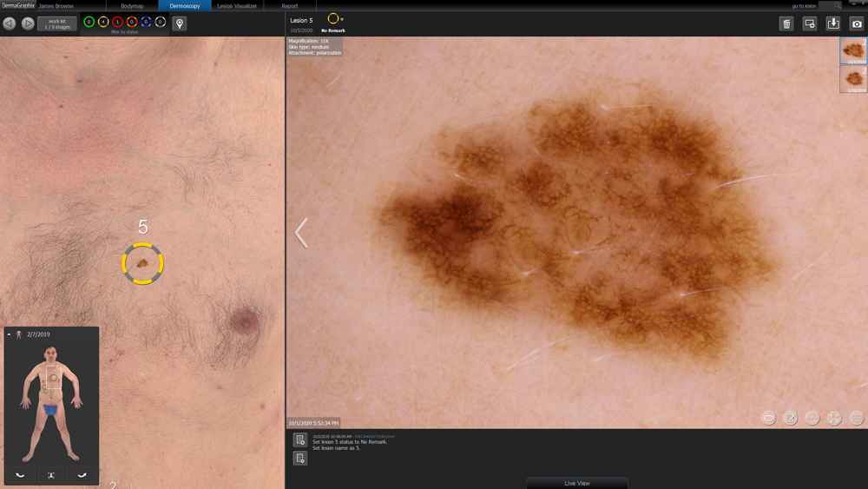Toggle the red status filter circle
This screenshot has width=868, height=489.
click(117, 22)
